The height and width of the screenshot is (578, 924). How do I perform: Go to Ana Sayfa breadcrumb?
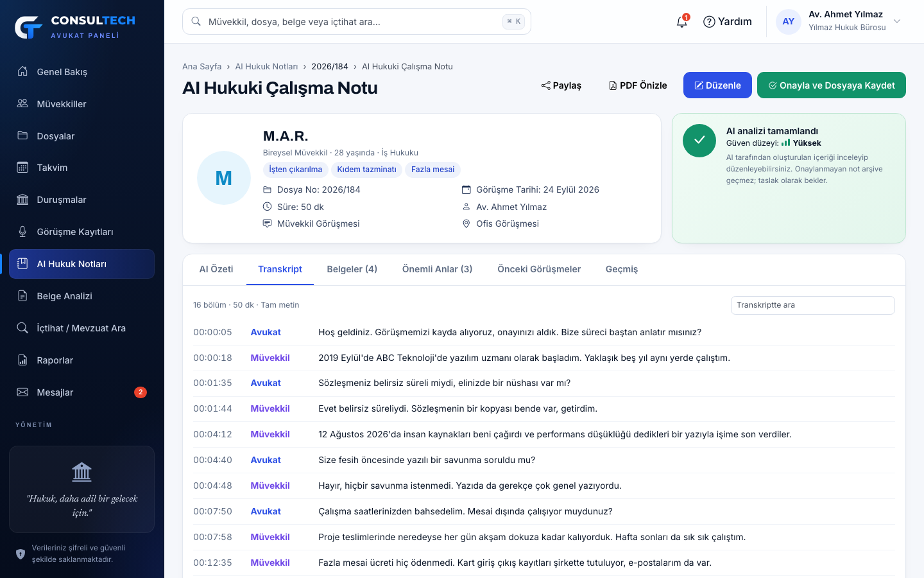pyautogui.click(x=201, y=67)
